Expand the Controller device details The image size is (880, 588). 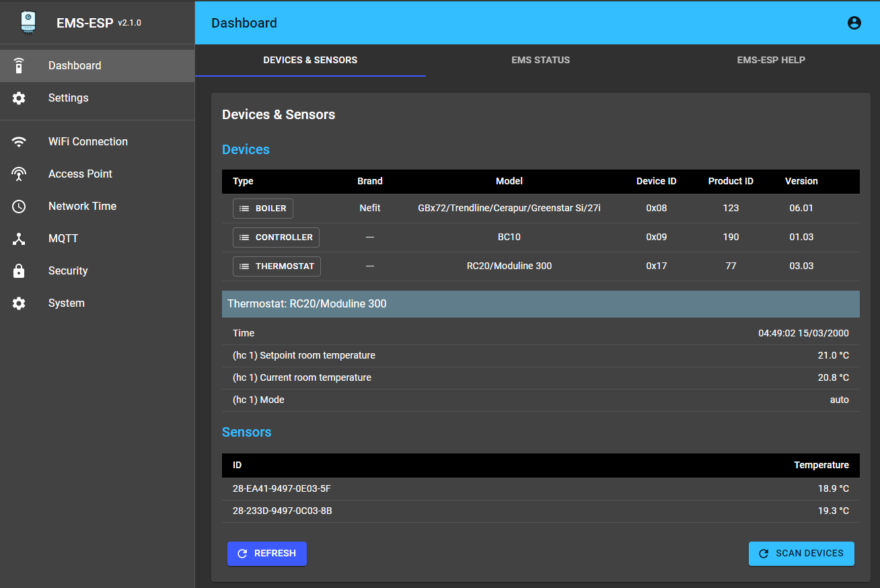pyautogui.click(x=276, y=237)
